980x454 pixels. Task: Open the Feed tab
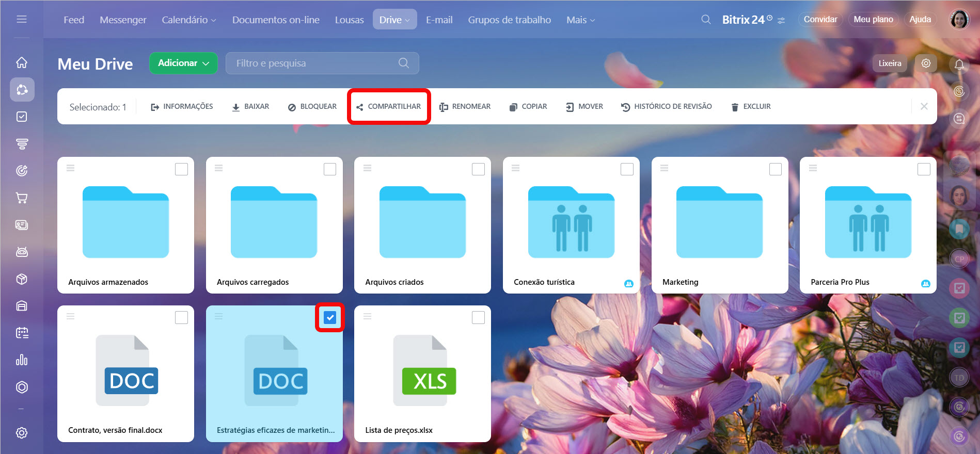tap(74, 20)
